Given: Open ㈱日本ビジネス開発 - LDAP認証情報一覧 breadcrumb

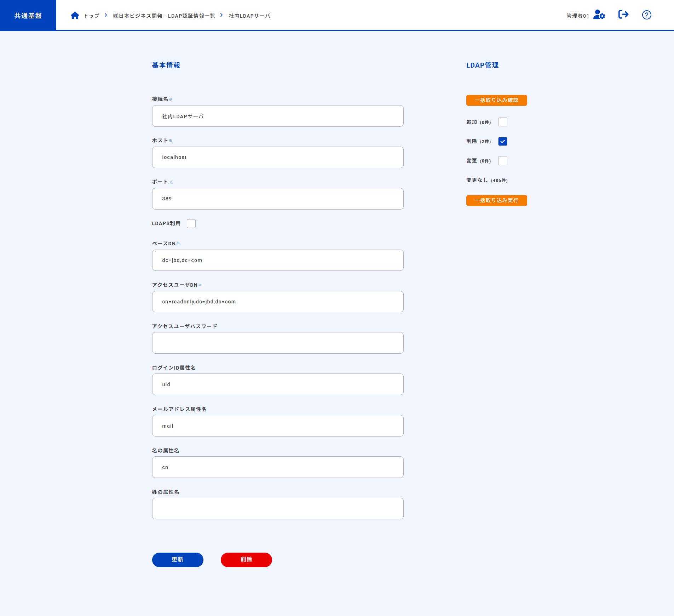Looking at the screenshot, I should pyautogui.click(x=164, y=16).
